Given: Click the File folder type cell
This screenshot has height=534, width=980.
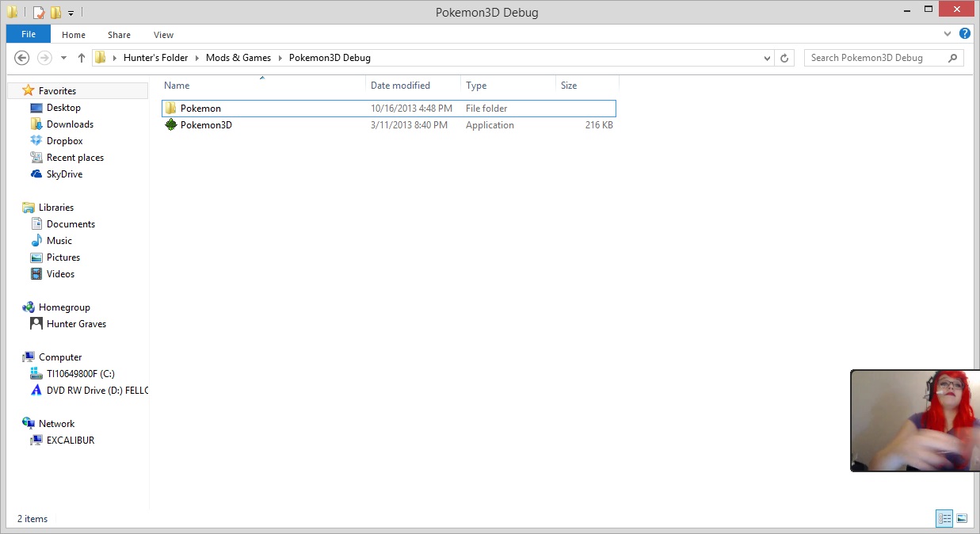Looking at the screenshot, I should [x=486, y=109].
